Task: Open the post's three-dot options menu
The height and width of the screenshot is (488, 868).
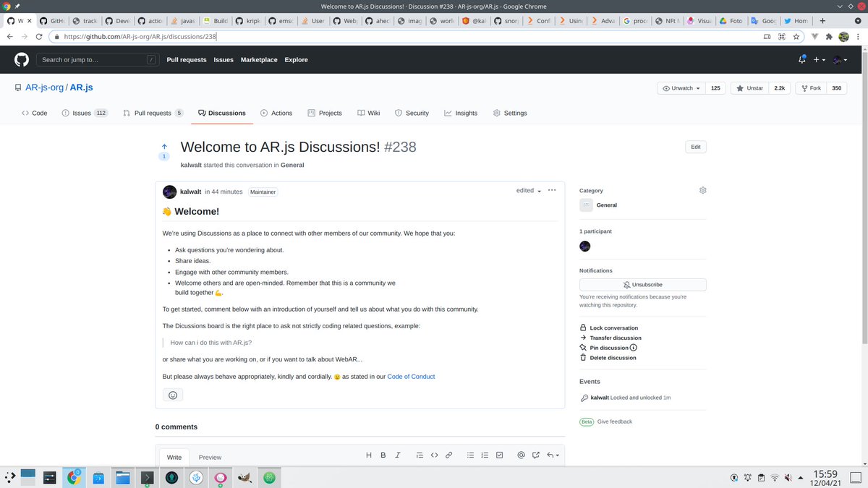Action: pyautogui.click(x=552, y=190)
